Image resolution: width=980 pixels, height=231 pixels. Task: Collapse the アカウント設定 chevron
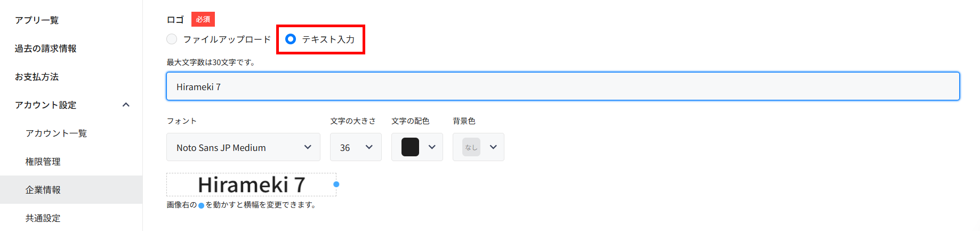pyautogui.click(x=126, y=105)
